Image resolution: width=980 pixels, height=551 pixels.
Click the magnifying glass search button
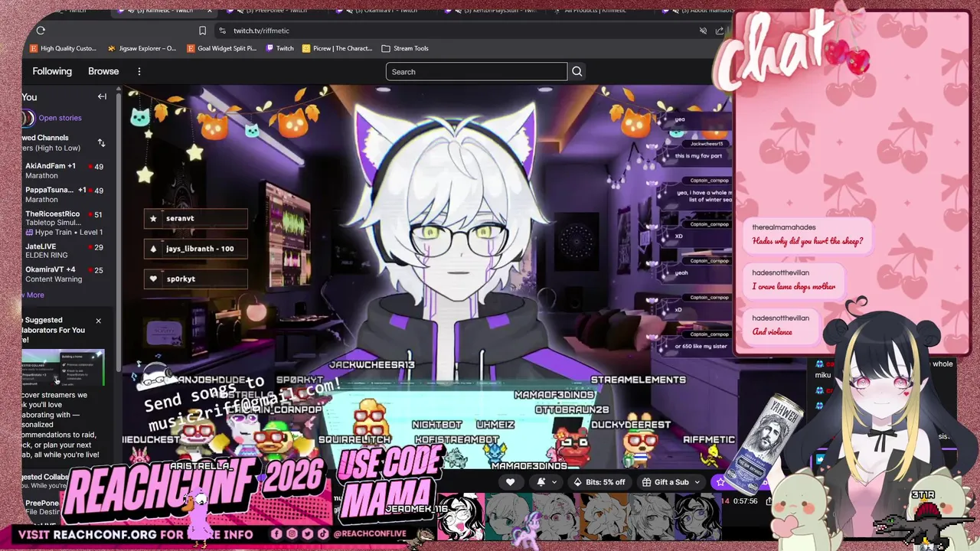click(x=577, y=72)
